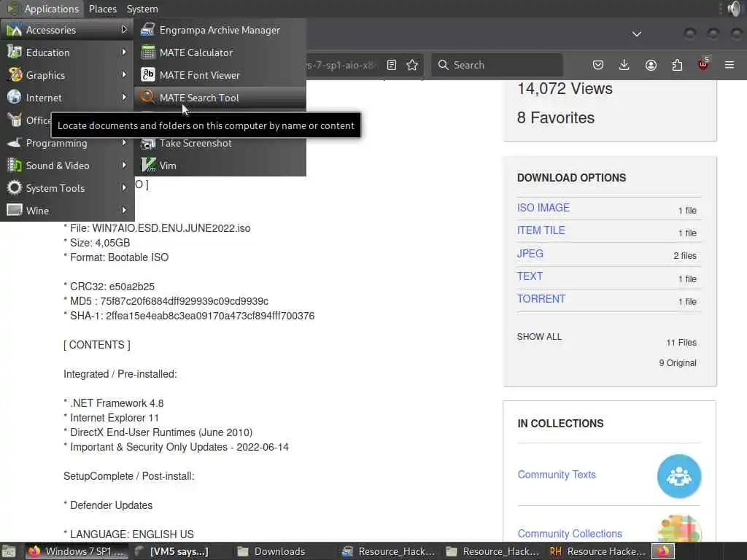
Task: Expand the Sound & Video submenu arrow
Action: pos(124,165)
